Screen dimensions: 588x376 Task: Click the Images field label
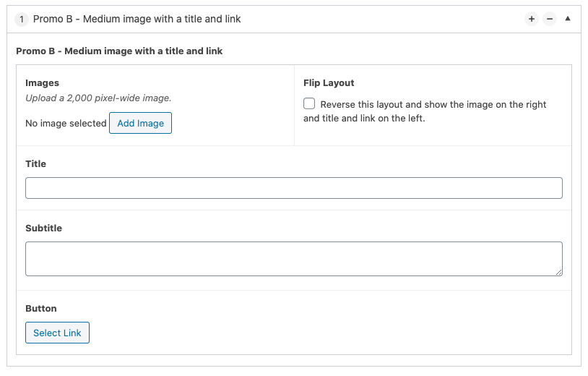point(42,83)
